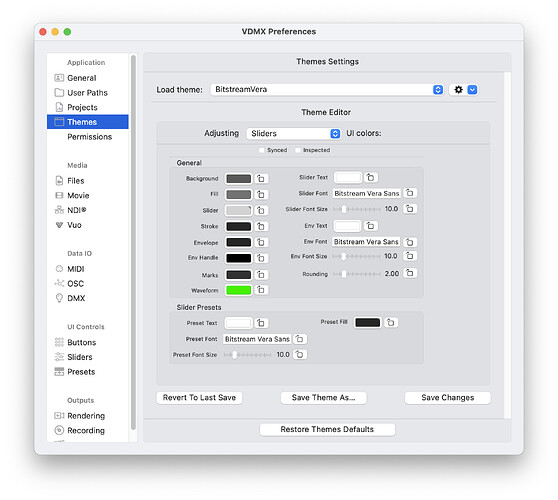The width and height of the screenshot is (558, 500).
Task: Click reset icon next to Preset Fill
Action: pos(391,322)
